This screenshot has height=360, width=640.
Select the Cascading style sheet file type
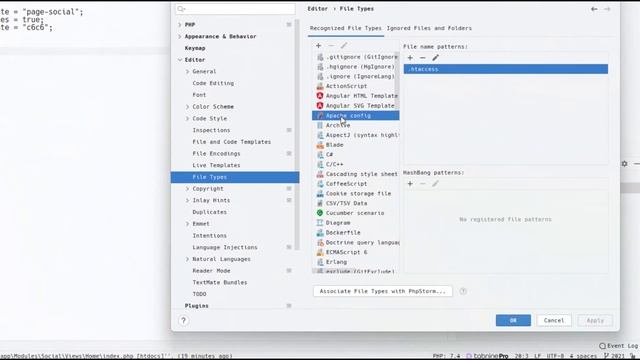coord(356,174)
